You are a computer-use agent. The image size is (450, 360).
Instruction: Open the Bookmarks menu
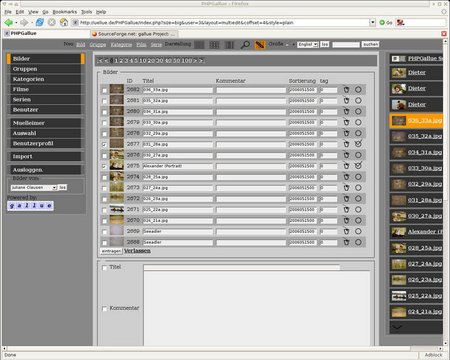click(x=65, y=12)
